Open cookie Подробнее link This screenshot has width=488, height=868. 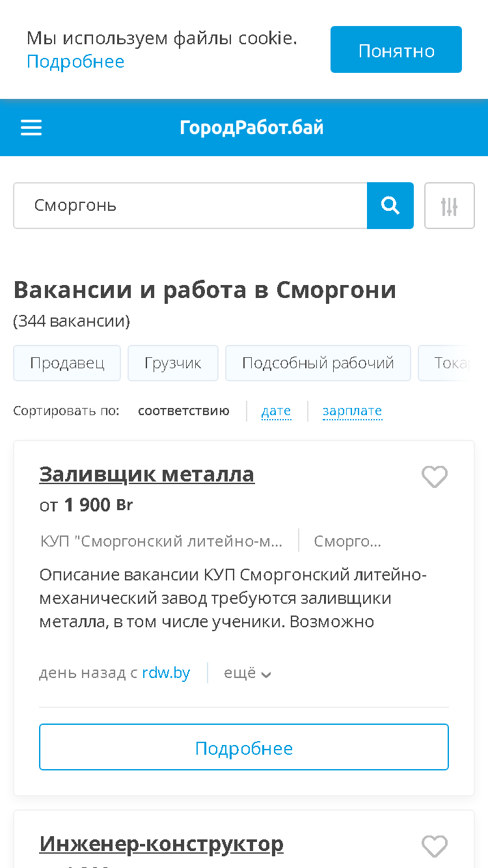(75, 62)
